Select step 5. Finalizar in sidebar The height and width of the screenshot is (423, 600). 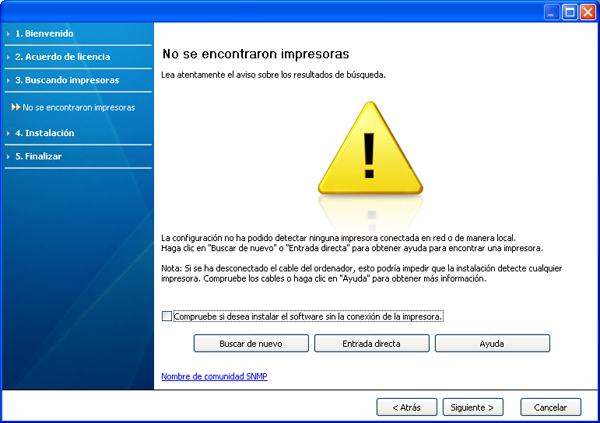point(38,157)
